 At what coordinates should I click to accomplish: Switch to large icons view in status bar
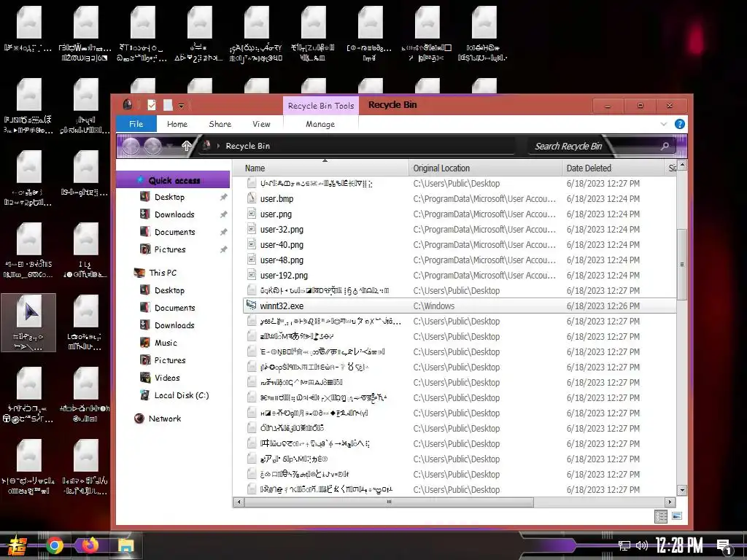(x=676, y=516)
